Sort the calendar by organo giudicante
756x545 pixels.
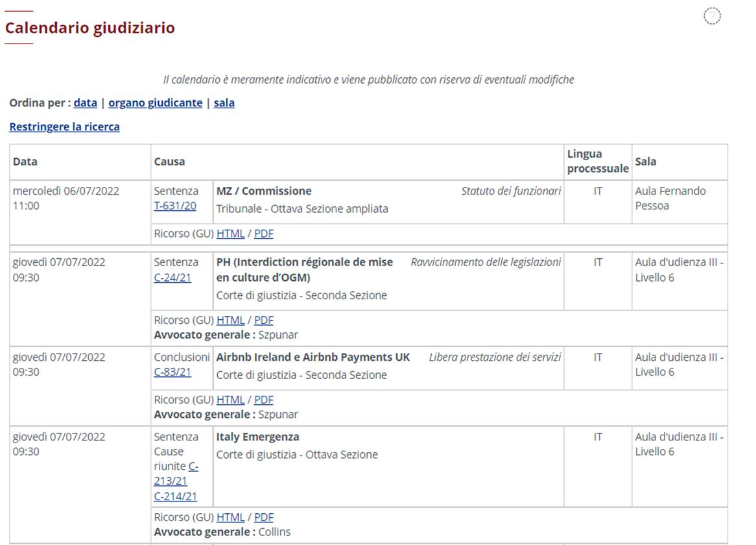tap(155, 103)
